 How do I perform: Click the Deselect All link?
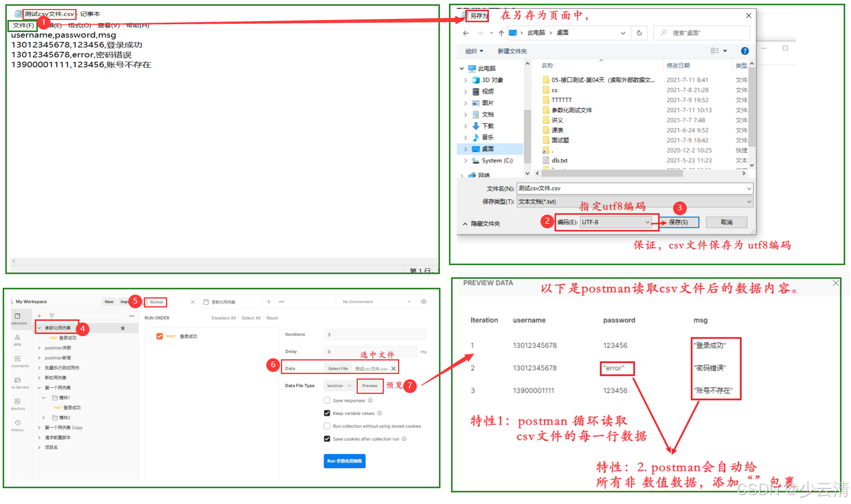click(x=224, y=318)
